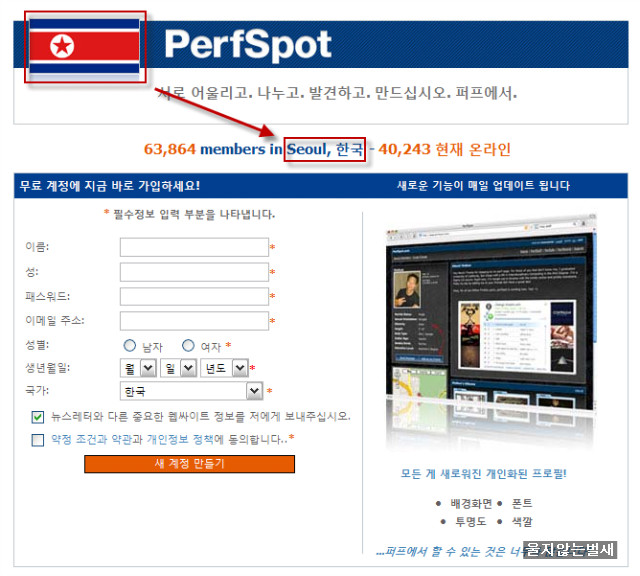Focus the 성 last name field

click(194, 272)
